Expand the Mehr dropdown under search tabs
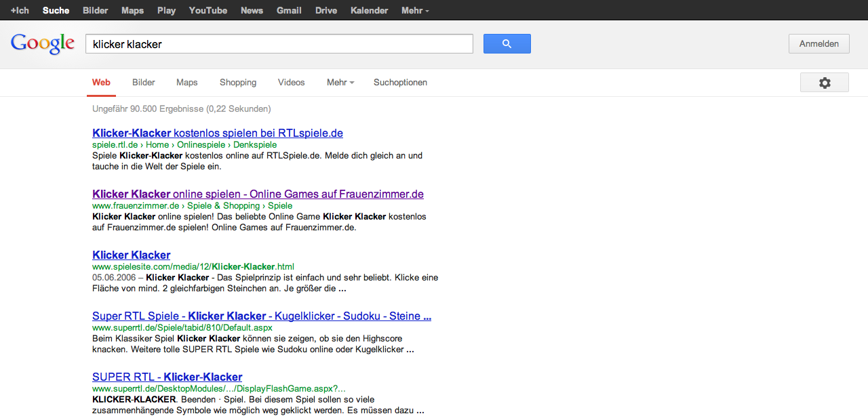 click(340, 83)
